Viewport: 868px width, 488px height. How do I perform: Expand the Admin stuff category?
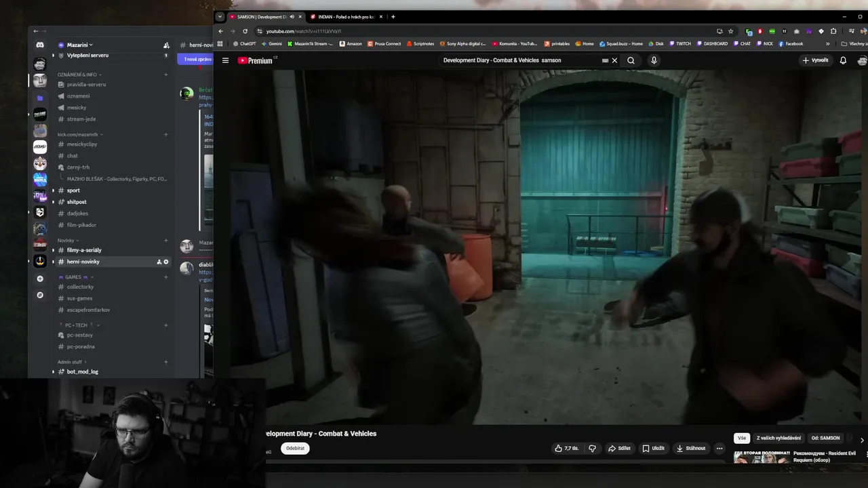[x=72, y=362]
